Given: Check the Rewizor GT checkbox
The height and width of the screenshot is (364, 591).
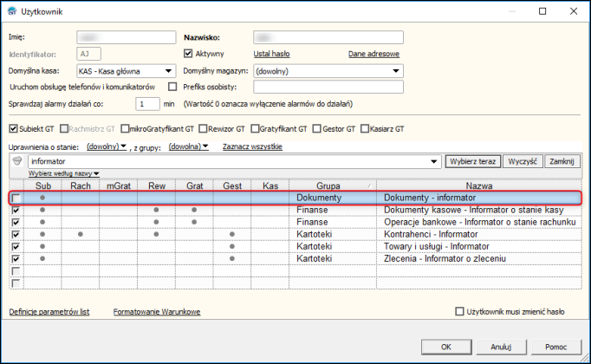Looking at the screenshot, I should pyautogui.click(x=203, y=129).
